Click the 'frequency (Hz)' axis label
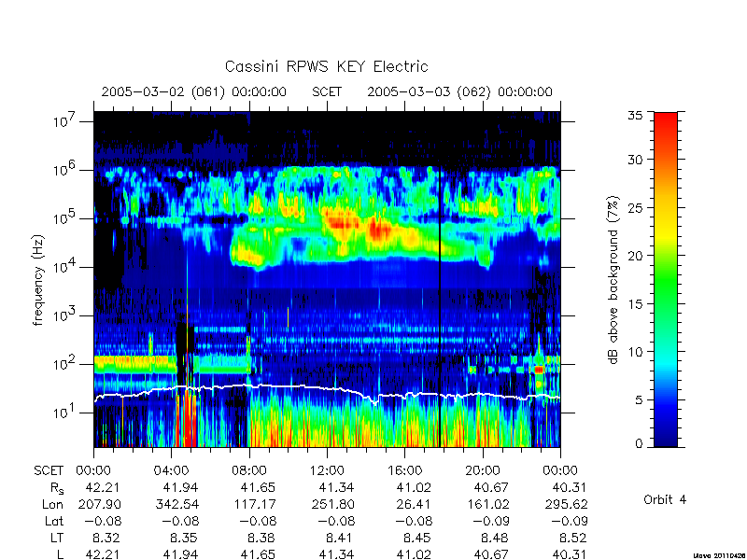 pyautogui.click(x=38, y=280)
